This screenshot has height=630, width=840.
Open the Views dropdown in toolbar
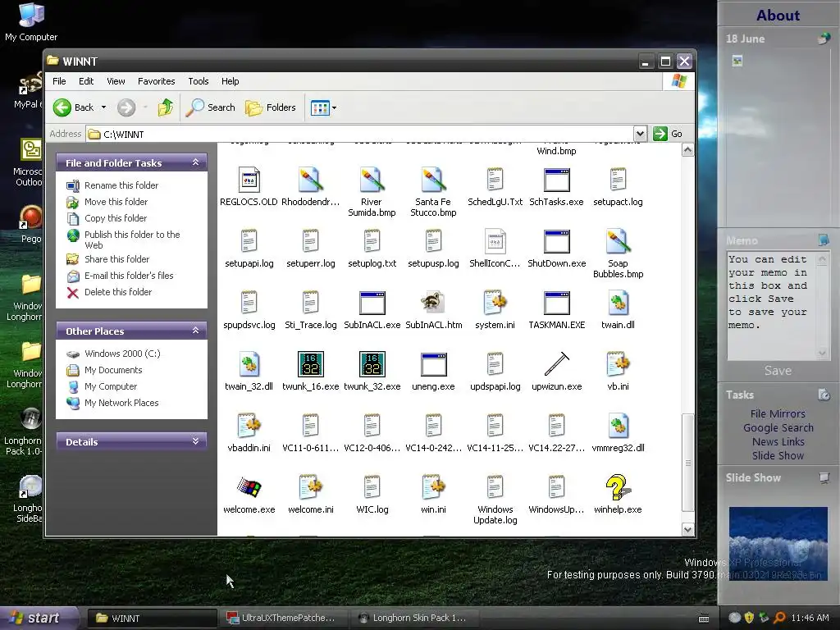(335, 107)
